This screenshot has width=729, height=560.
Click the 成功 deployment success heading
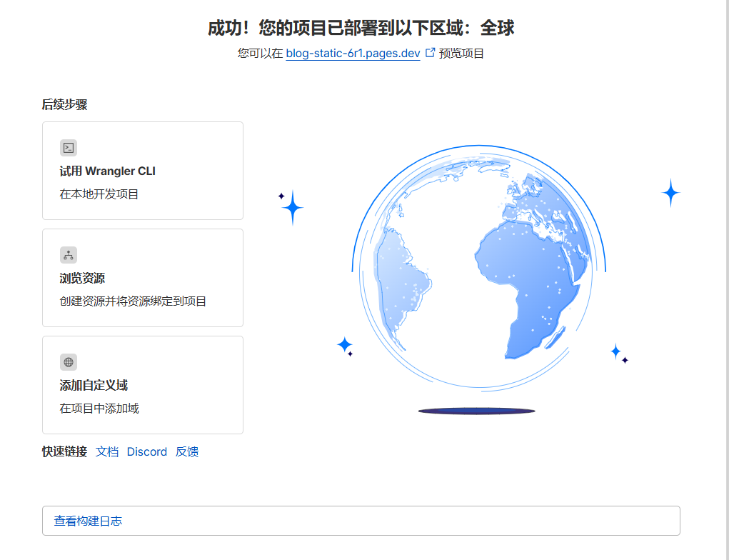(x=364, y=28)
